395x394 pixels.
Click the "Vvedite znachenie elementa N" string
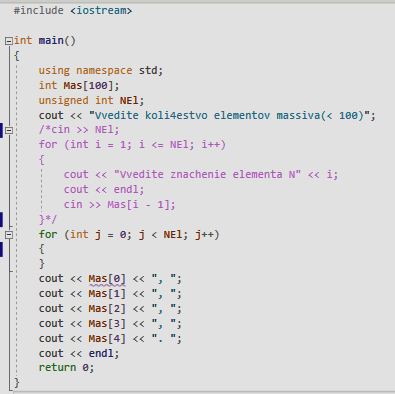208,175
